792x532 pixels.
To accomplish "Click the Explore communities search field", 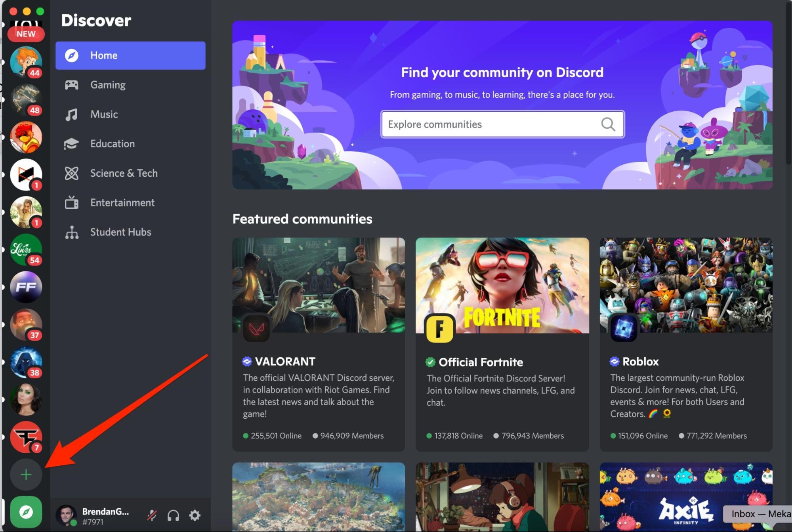I will pyautogui.click(x=491, y=124).
